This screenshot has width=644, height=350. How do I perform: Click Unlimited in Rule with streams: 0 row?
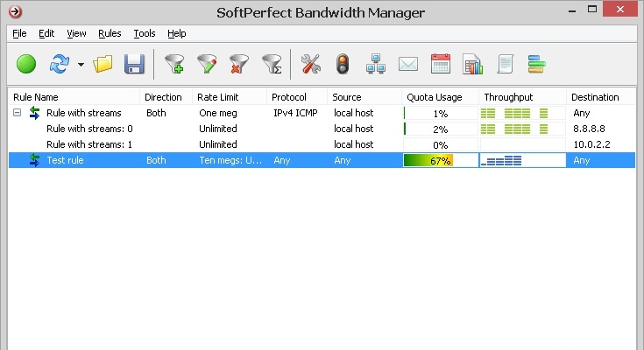[218, 129]
